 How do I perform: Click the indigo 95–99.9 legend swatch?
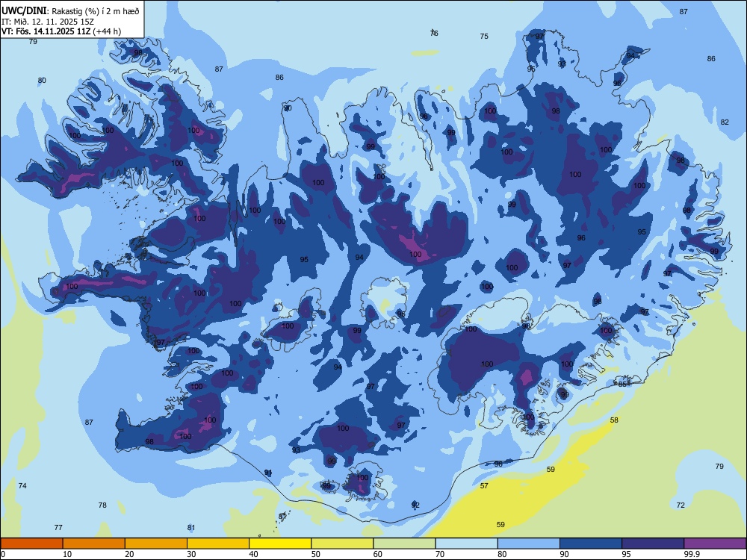(x=653, y=544)
